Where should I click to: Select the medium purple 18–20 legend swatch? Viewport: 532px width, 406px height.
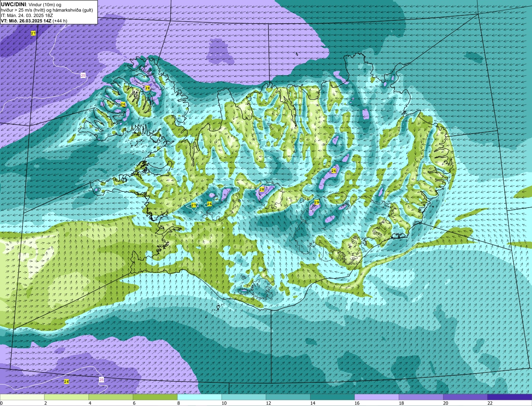pyautogui.click(x=421, y=397)
